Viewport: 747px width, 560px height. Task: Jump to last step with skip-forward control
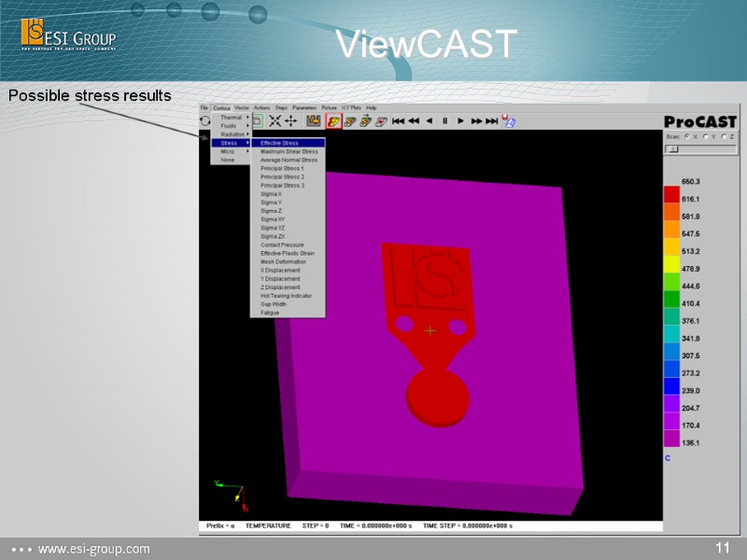point(490,119)
